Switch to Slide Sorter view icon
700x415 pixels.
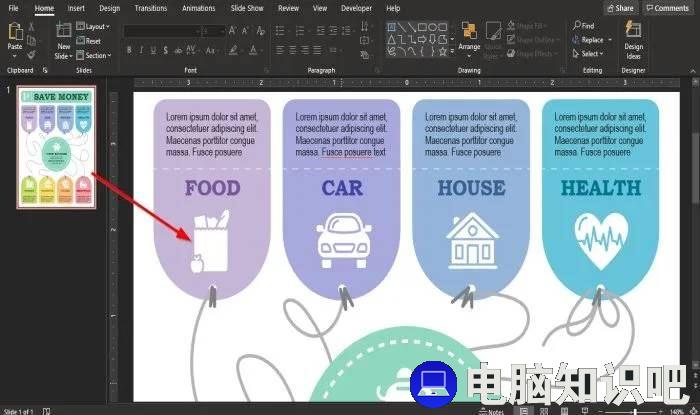[544, 411]
